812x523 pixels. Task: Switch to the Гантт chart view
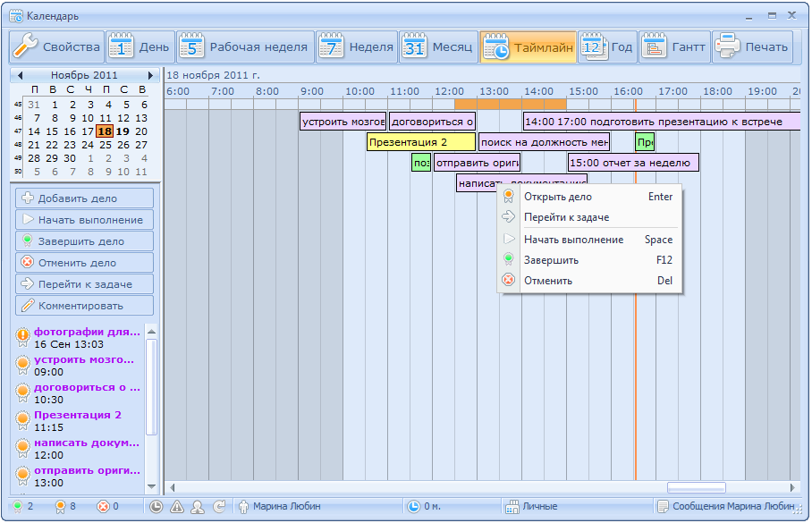coord(674,47)
